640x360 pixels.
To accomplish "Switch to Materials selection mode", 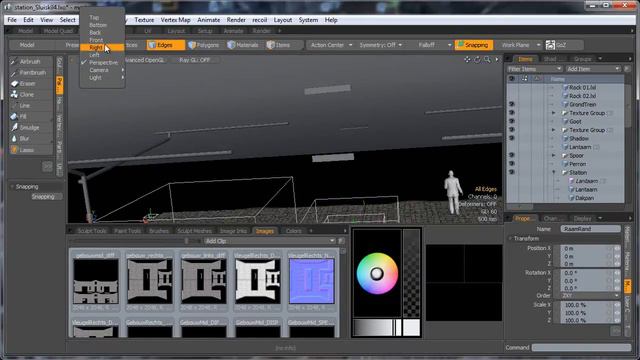I will point(243,45).
